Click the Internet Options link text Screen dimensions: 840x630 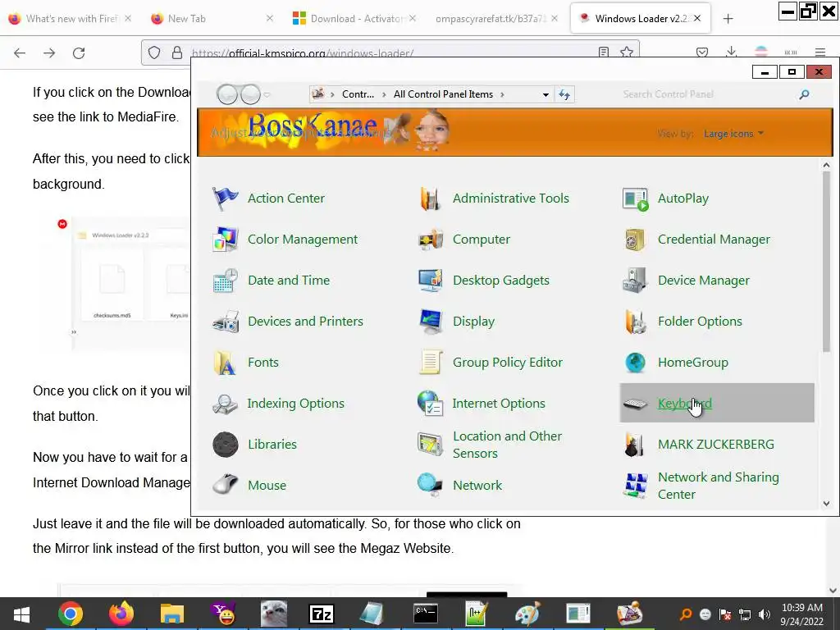pyautogui.click(x=499, y=404)
